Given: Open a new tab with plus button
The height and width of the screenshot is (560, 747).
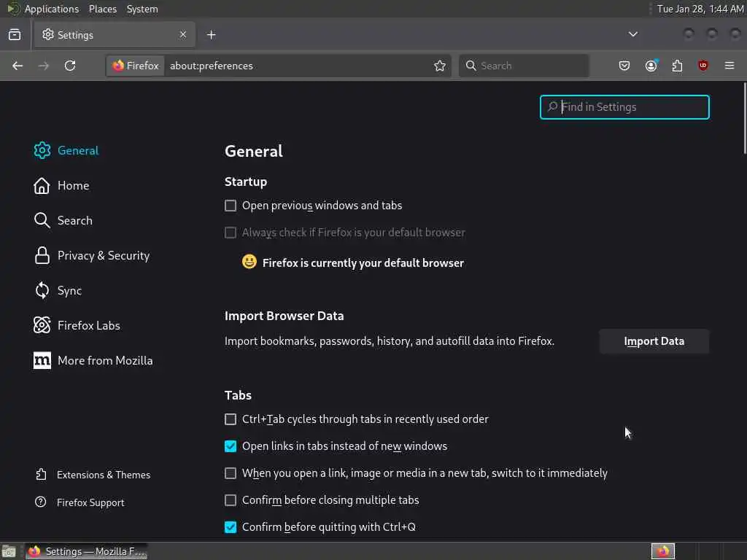Looking at the screenshot, I should pos(211,34).
